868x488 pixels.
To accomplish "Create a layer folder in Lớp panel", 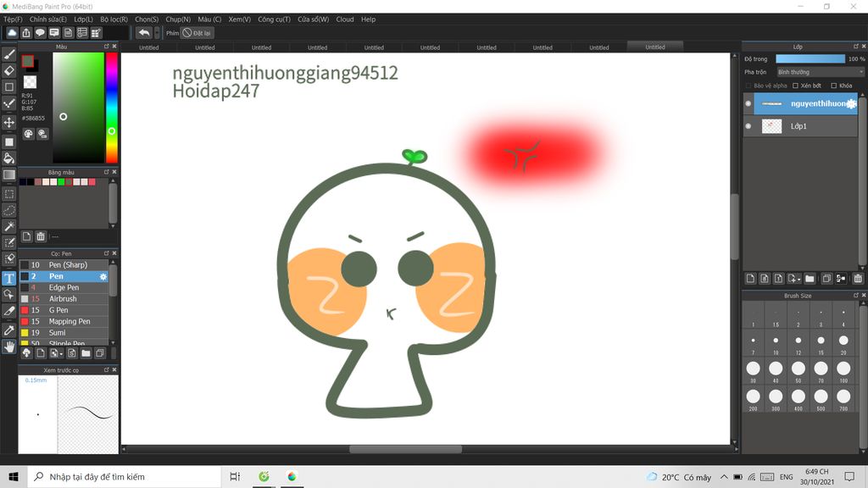I will (x=810, y=278).
